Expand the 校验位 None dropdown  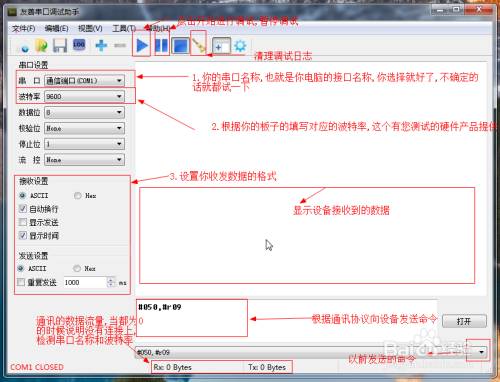pyautogui.click(x=84, y=128)
